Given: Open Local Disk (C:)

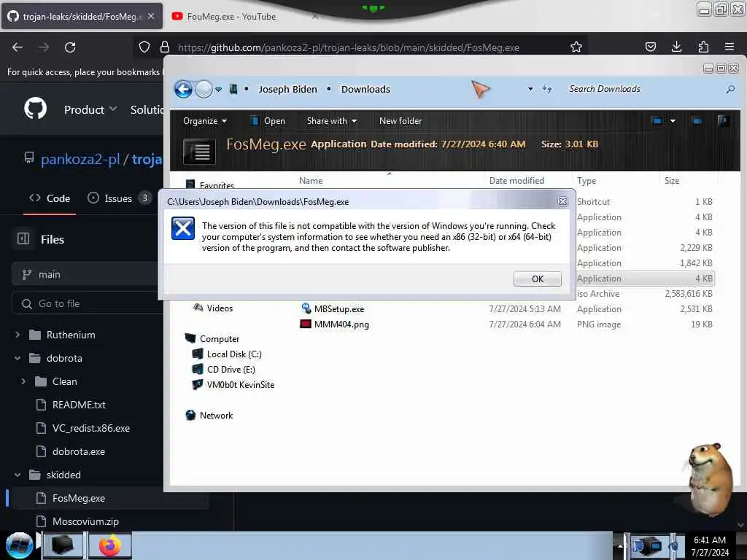Looking at the screenshot, I should coord(227,354).
